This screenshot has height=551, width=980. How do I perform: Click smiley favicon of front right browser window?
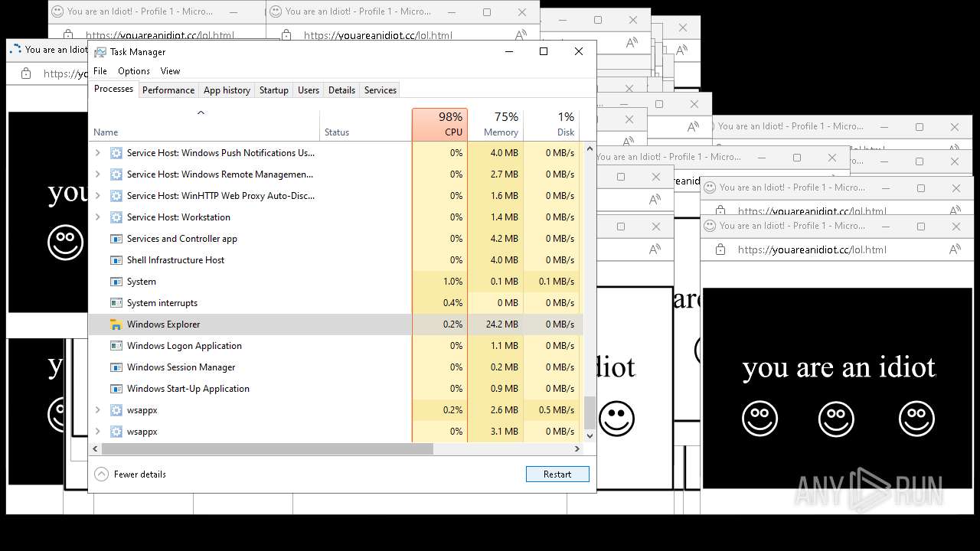(710, 226)
